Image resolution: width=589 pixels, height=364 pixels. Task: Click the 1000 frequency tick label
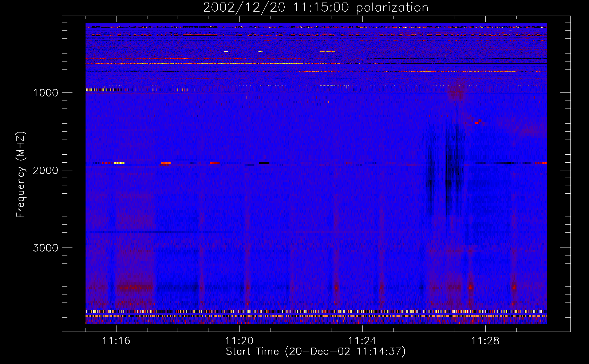(46, 93)
